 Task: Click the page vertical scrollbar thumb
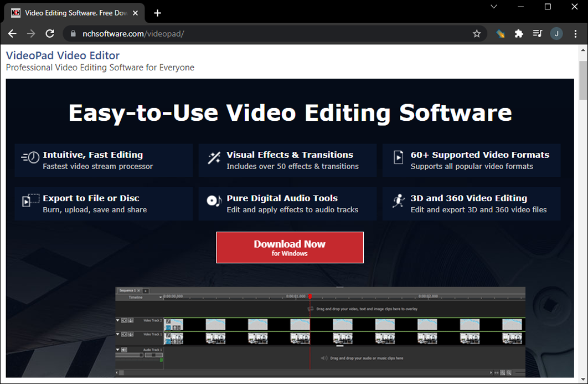[583, 80]
